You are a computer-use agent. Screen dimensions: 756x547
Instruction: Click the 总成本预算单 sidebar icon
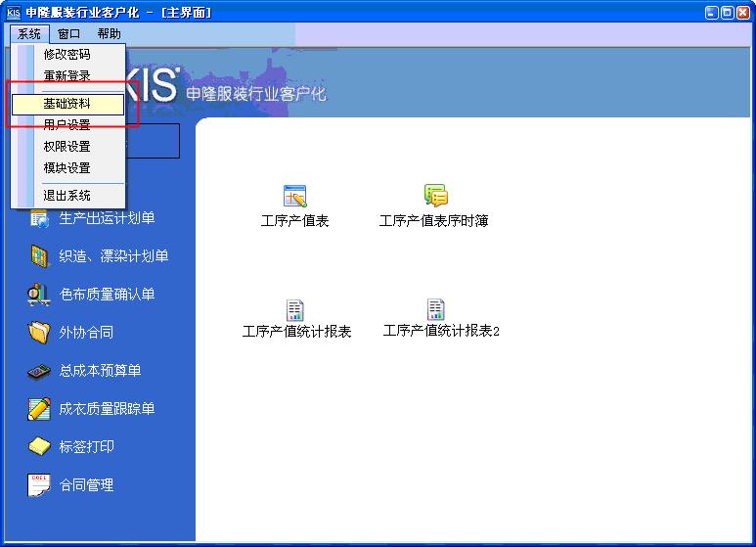point(39,371)
